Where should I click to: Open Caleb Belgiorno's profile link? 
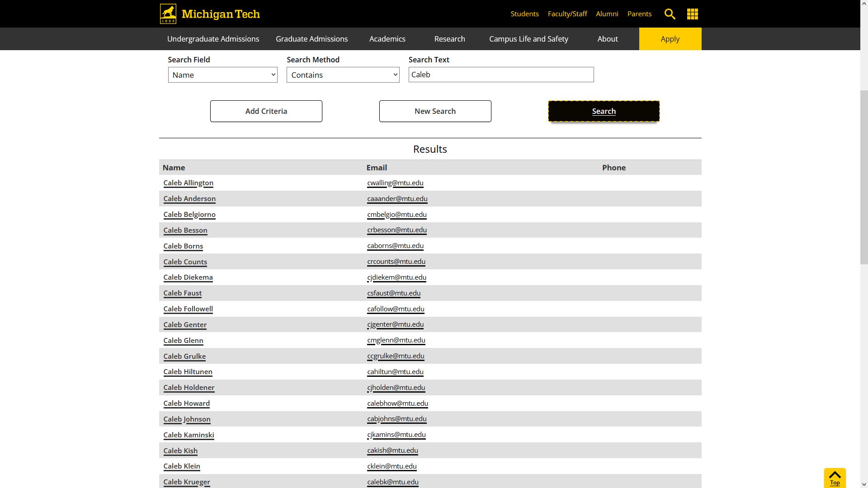(x=189, y=215)
